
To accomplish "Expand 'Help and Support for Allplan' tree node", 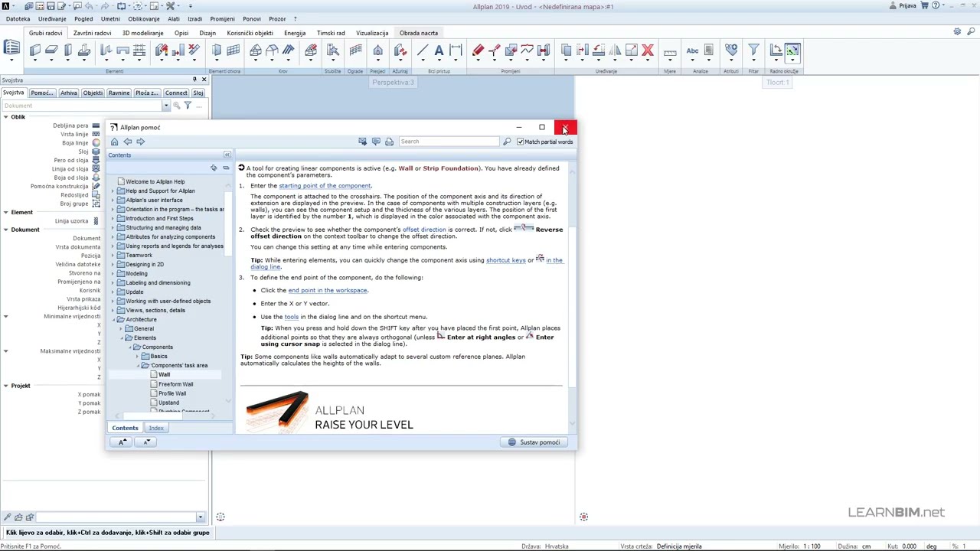I will 113,191.
